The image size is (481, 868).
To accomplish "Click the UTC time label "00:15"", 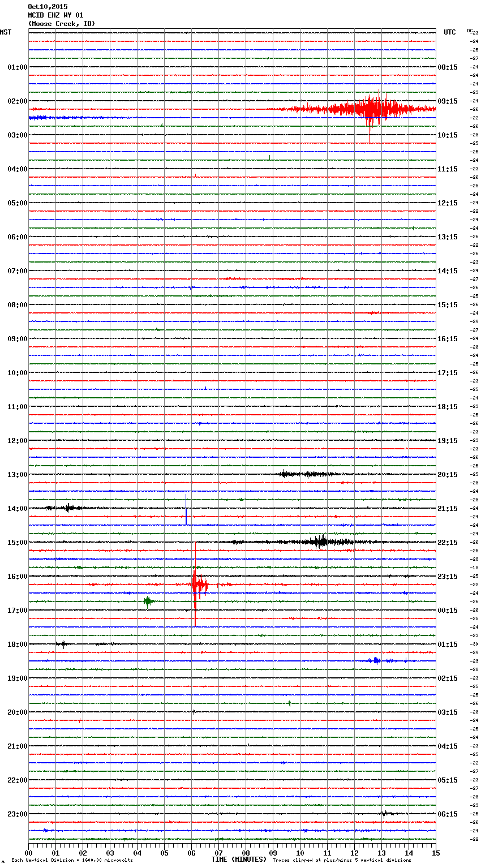I will coord(448,610).
